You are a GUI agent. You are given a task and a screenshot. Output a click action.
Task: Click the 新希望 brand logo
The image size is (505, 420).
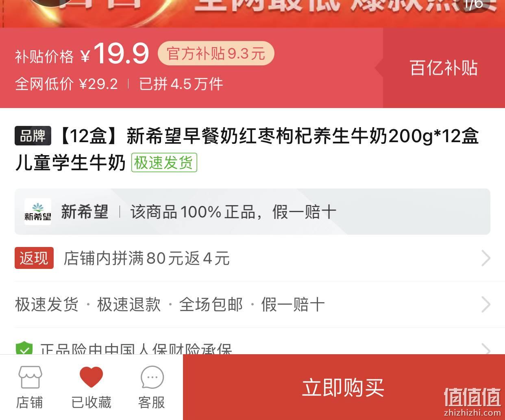coord(38,212)
